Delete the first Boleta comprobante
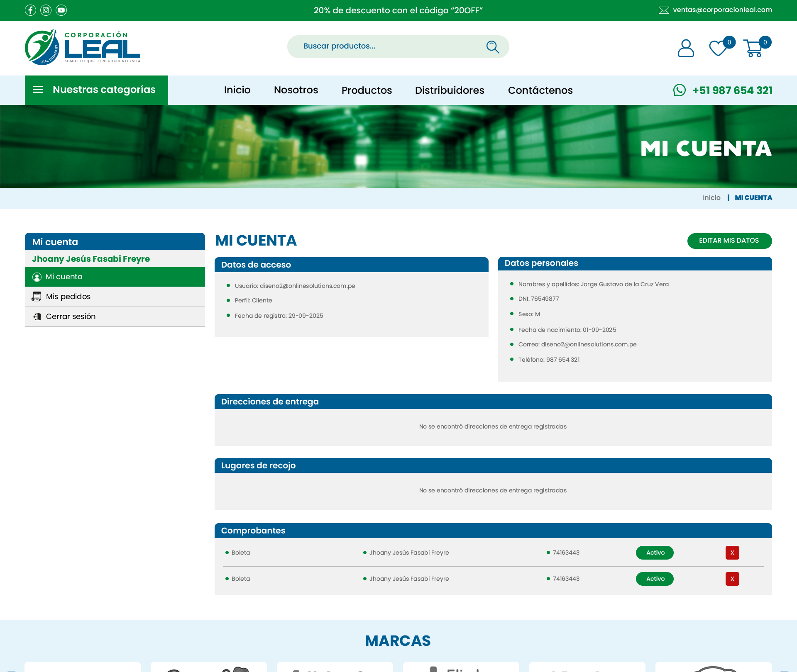Screen dimensions: 797x672 tap(732, 553)
